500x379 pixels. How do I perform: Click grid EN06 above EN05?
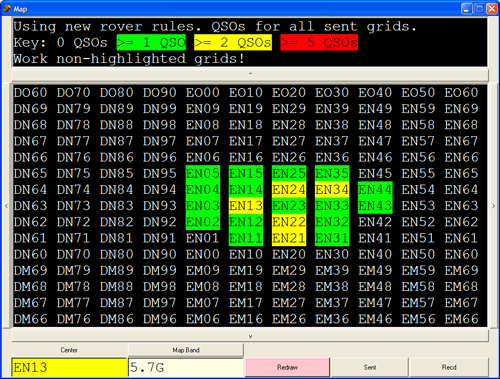pos(203,157)
